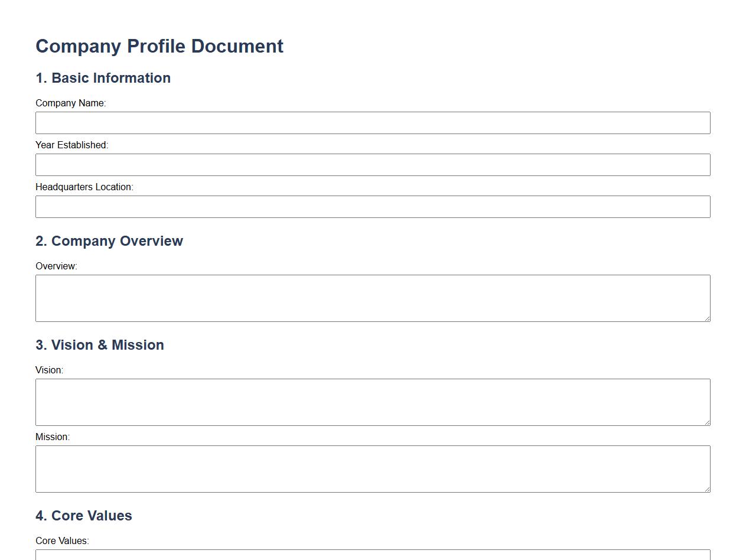Click the "Company Name:" label
Screen dimensions: 746x560
pos(70,103)
